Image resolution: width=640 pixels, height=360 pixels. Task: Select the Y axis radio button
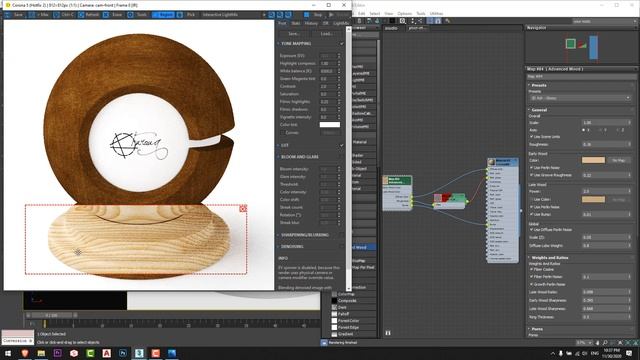point(601,130)
